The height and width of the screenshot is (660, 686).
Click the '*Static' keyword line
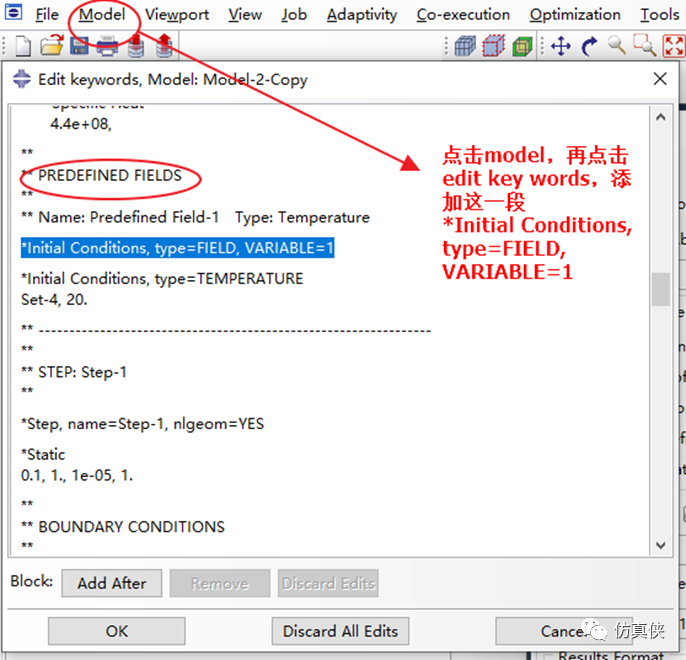[x=43, y=454]
